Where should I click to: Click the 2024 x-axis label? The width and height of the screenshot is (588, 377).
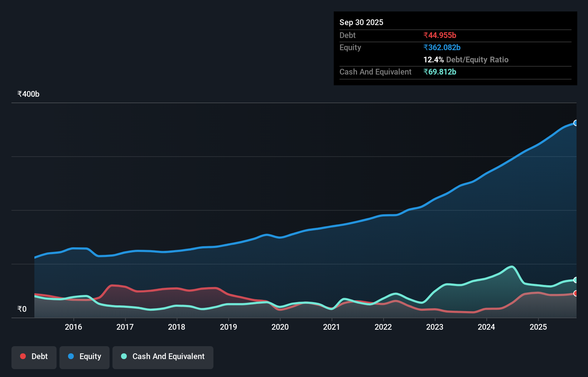pyautogui.click(x=486, y=327)
